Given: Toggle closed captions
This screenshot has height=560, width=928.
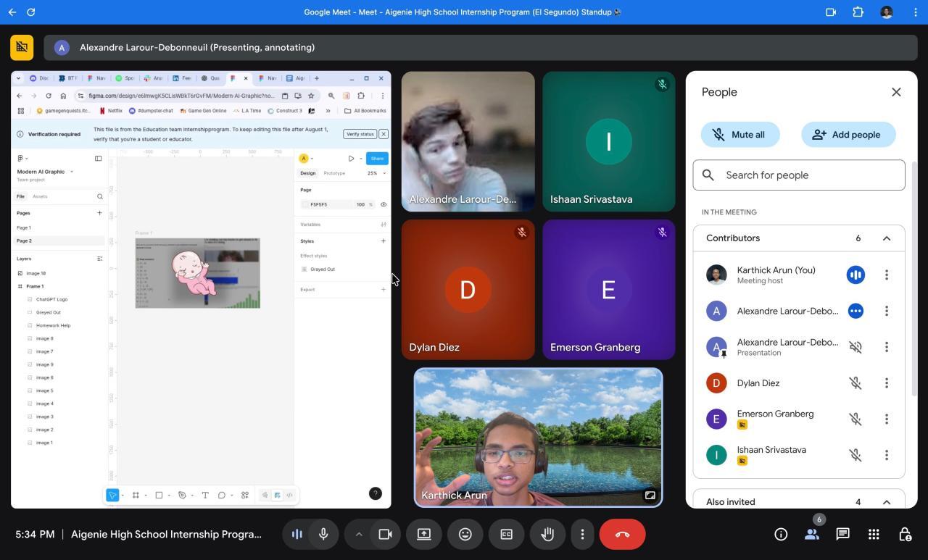Looking at the screenshot, I should point(506,535).
